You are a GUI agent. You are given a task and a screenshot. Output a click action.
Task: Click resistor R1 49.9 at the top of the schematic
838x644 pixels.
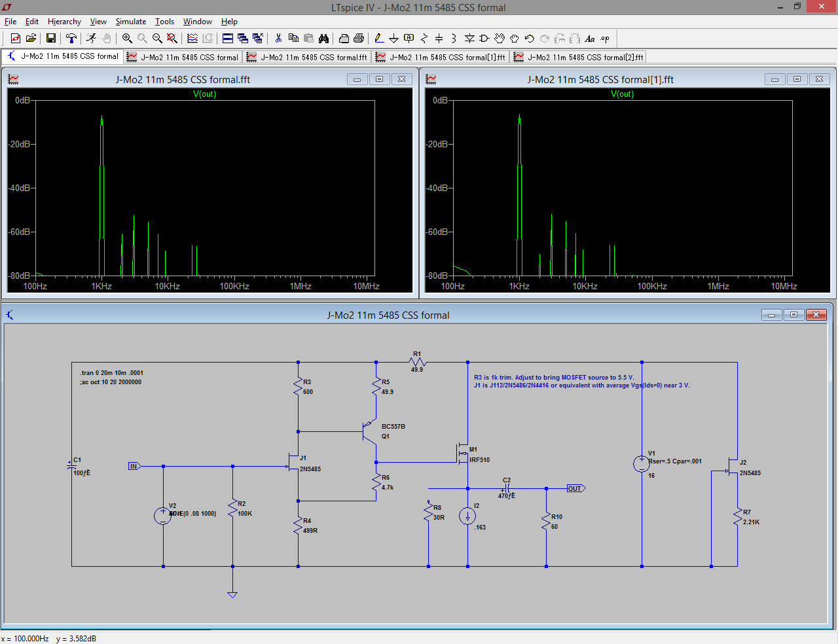pos(417,362)
